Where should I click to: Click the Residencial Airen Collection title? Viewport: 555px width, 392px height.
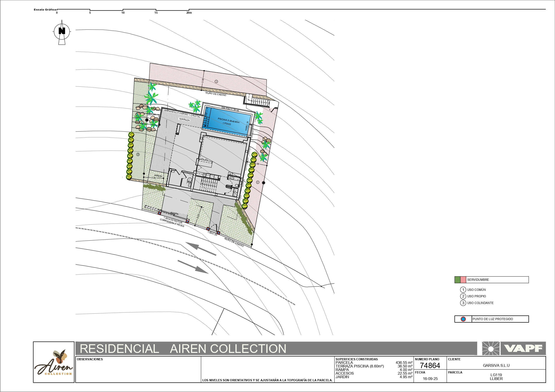[x=183, y=348]
